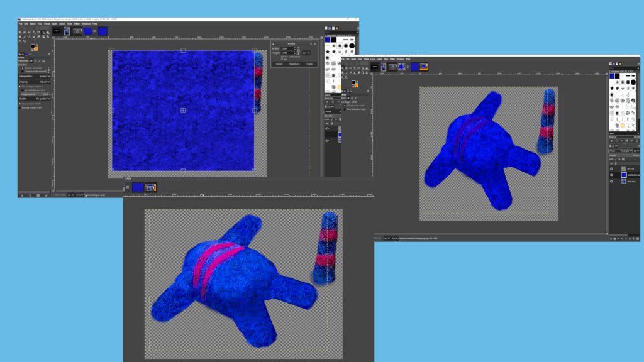Toggle Show image preview checkbox

click(x=19, y=87)
